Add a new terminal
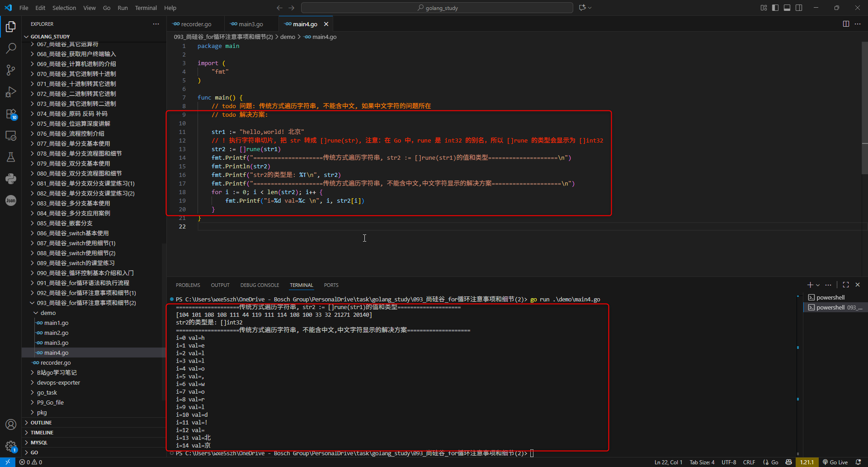Image resolution: width=868 pixels, height=467 pixels. point(810,285)
